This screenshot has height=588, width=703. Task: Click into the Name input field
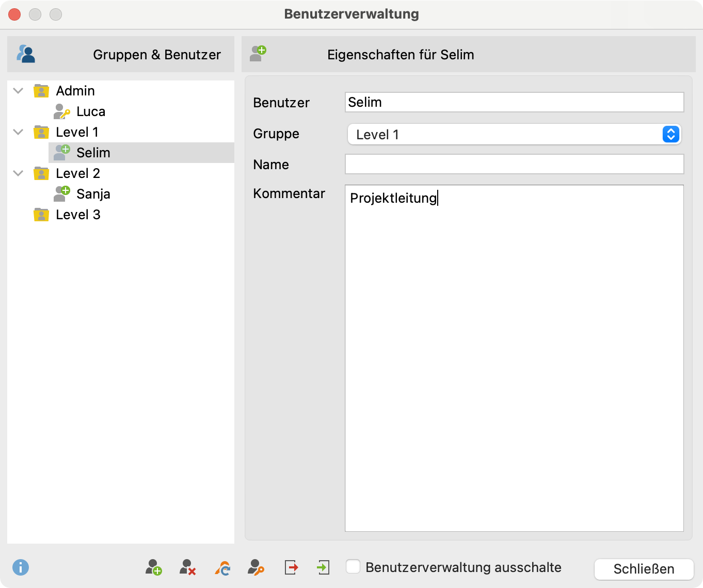[x=514, y=164]
